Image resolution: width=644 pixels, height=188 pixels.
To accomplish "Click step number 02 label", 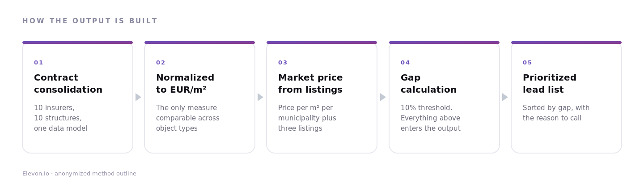I will pos(161,63).
